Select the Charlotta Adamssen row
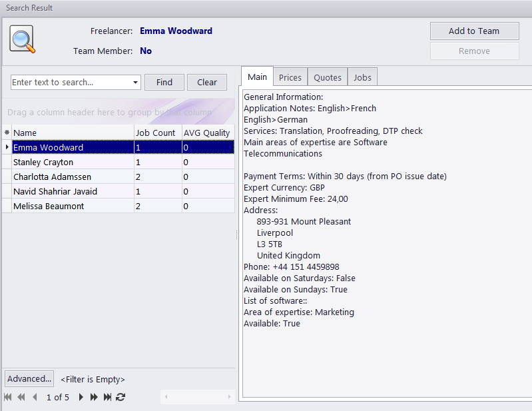The height and width of the screenshot is (411, 532). [x=123, y=177]
